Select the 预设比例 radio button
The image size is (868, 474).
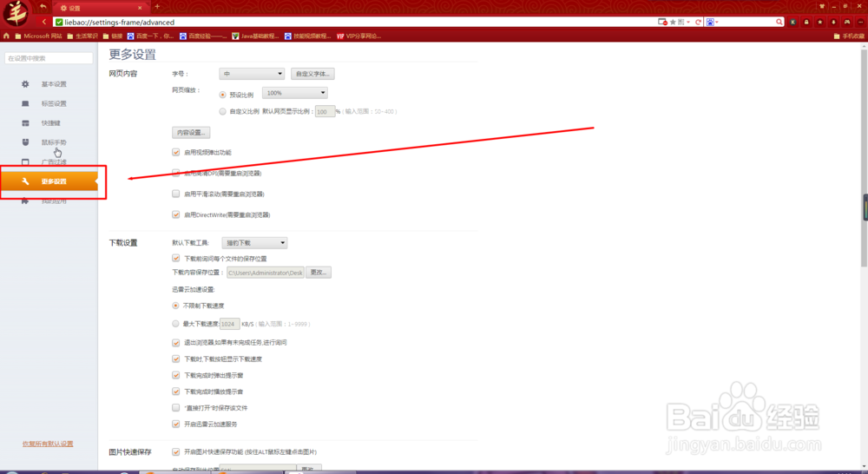point(222,95)
